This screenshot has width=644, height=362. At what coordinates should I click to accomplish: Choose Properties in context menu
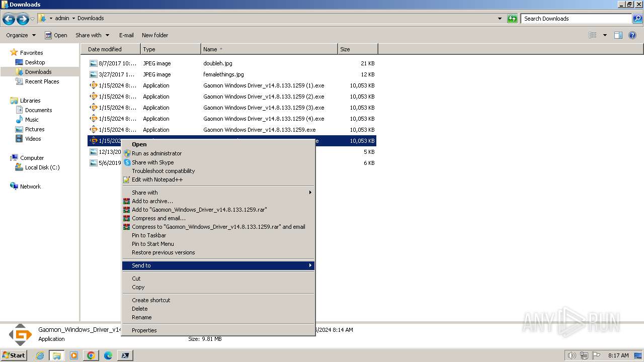coord(218,330)
